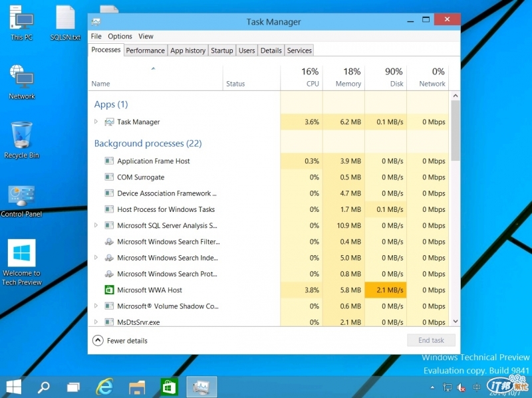Sort by the Network column header
This screenshot has width=532, height=398.
428,78
